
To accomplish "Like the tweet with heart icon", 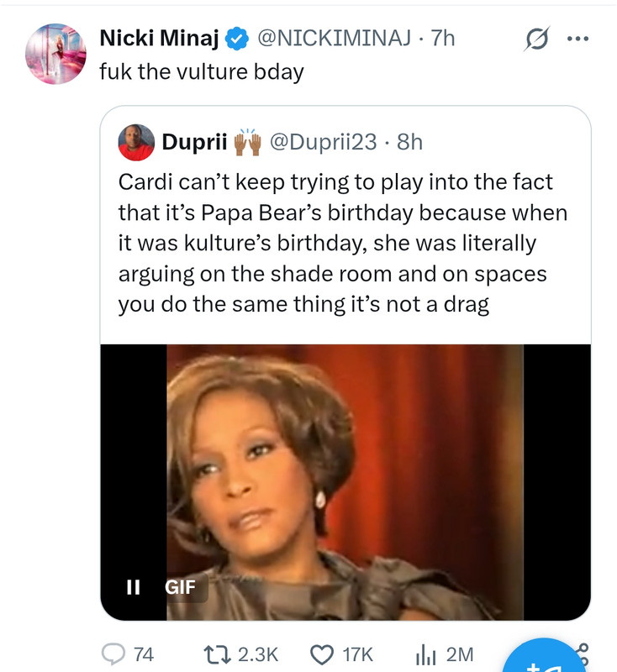I will pos(322,654).
